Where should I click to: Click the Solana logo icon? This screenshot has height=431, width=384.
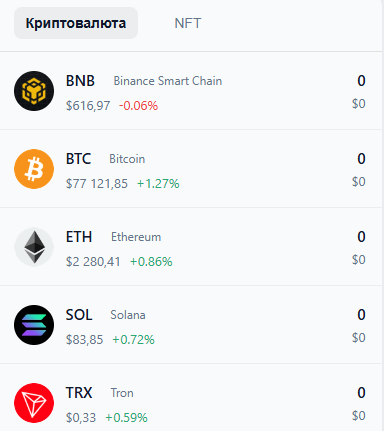pos(34,325)
